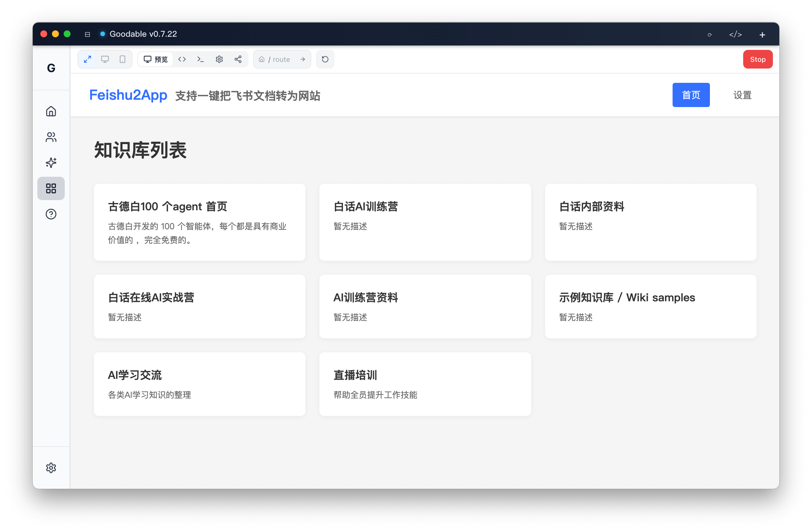Select the 首页 navigation button
The height and width of the screenshot is (532, 812).
tap(691, 95)
